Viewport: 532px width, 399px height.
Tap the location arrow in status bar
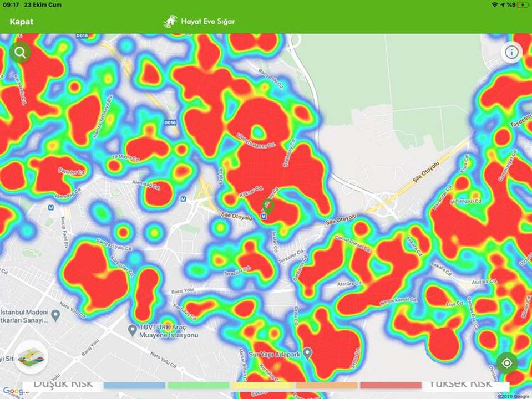pyautogui.click(x=503, y=5)
